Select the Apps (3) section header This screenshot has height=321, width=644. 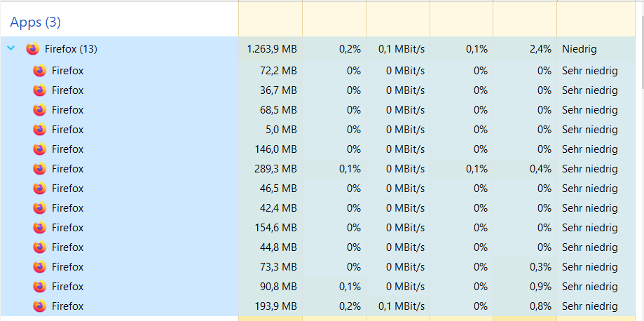pyautogui.click(x=36, y=22)
